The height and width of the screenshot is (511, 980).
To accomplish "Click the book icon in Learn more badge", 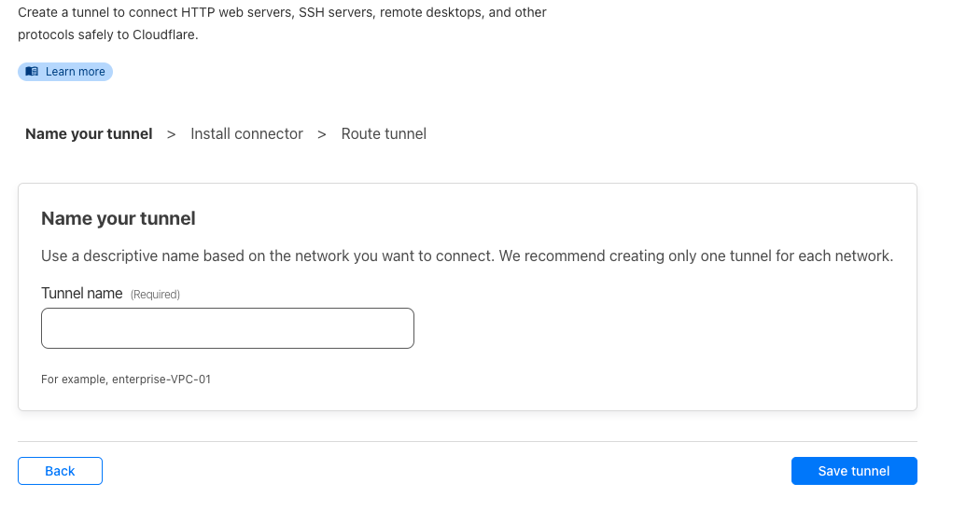I will click(x=32, y=71).
